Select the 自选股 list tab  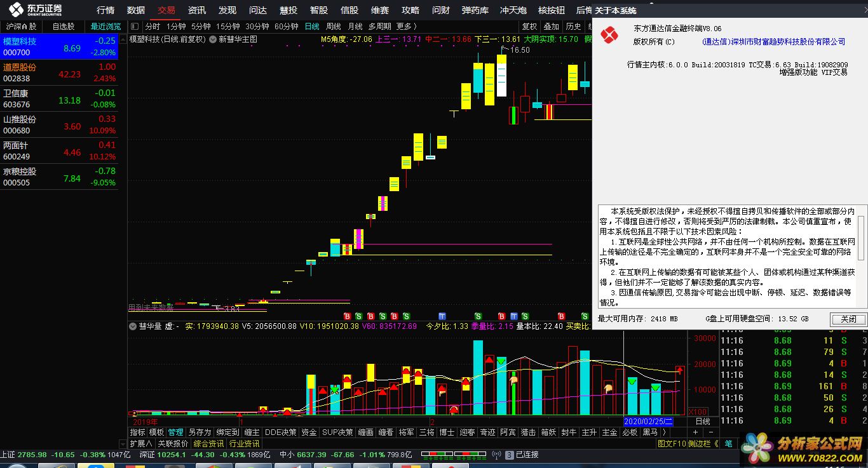click(x=64, y=27)
